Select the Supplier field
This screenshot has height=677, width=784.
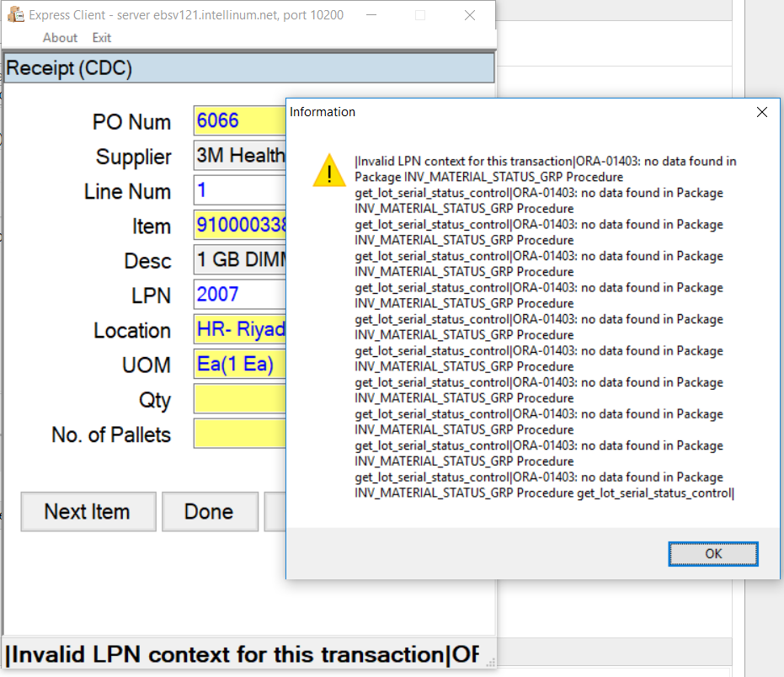coord(239,156)
